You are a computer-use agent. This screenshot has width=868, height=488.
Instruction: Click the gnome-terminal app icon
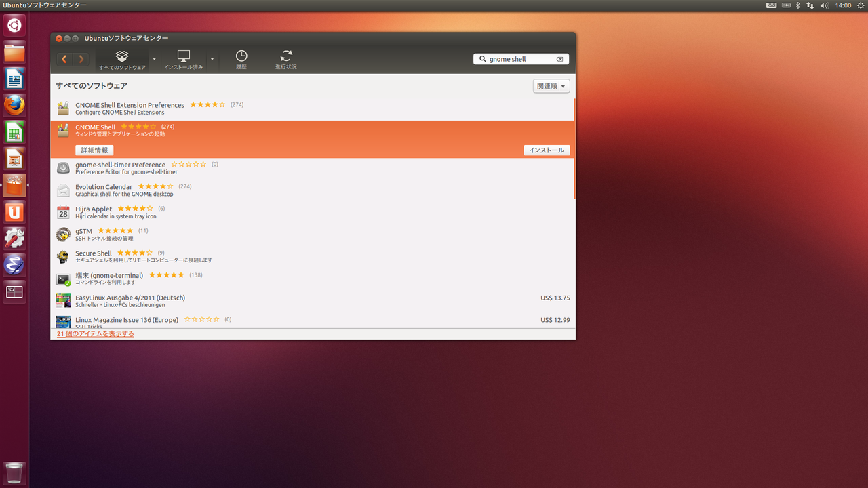tap(63, 279)
